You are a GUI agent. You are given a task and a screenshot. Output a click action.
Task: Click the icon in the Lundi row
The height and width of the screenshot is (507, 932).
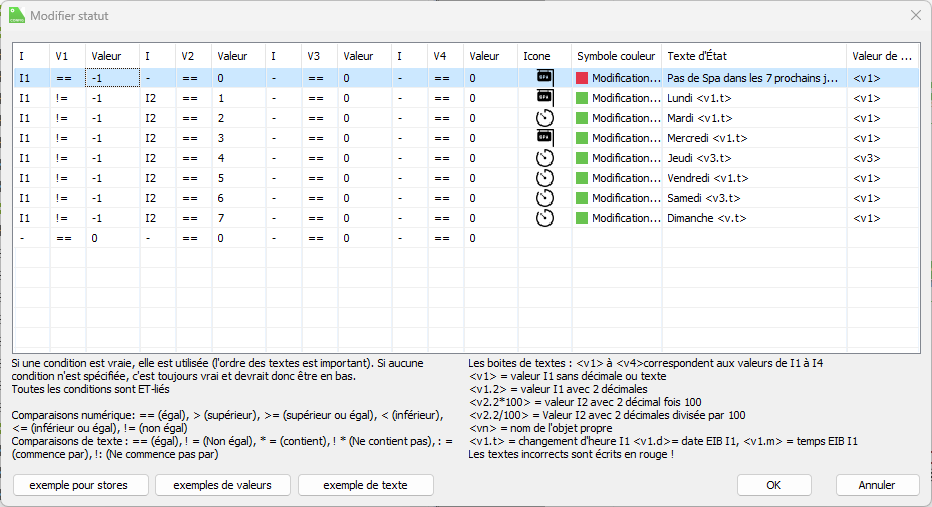[544, 97]
